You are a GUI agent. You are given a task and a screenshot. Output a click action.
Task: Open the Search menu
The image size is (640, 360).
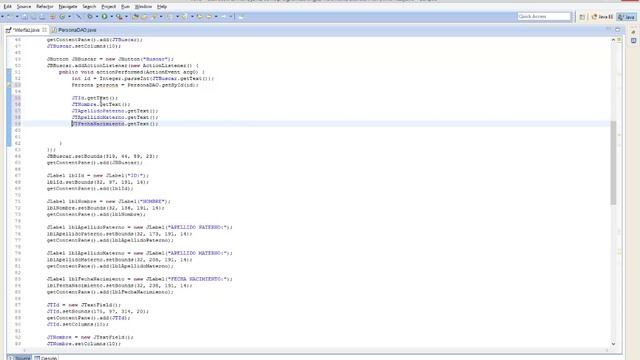tap(89, 7)
